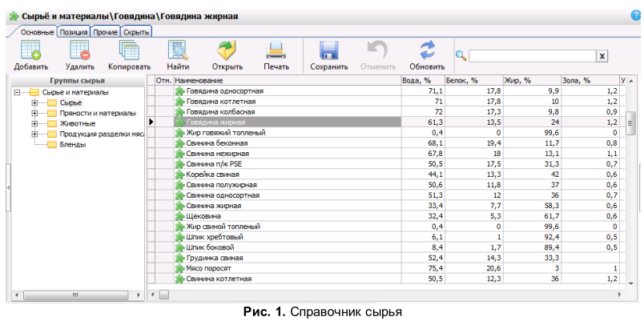The width and height of the screenshot is (644, 321).
Task: Expand the Животные tree node
Action: [x=34, y=123]
